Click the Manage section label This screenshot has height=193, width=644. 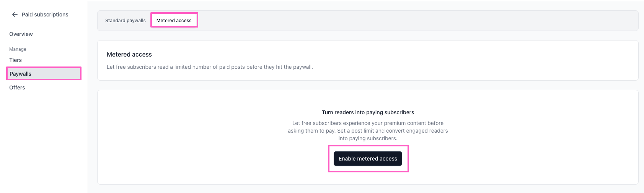[18, 49]
